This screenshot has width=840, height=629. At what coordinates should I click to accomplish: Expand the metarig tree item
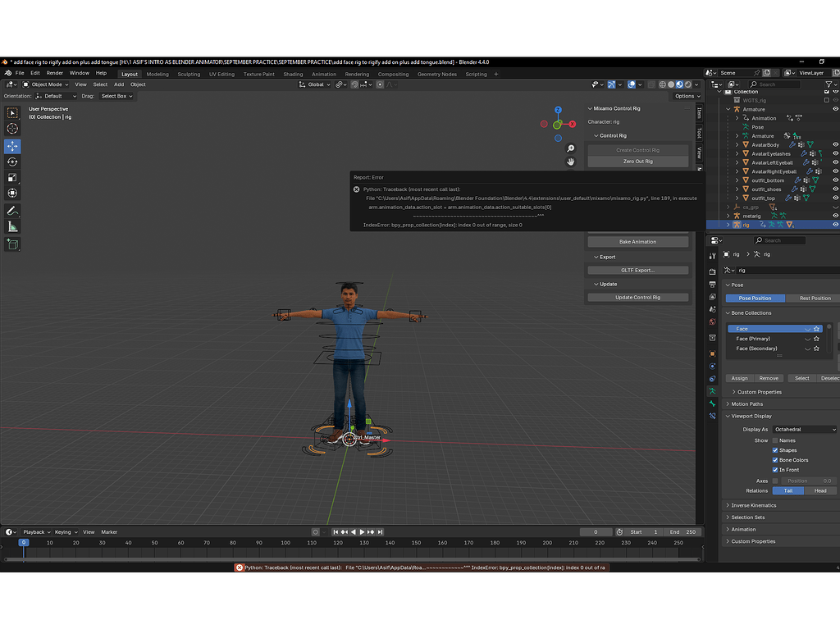(x=728, y=216)
